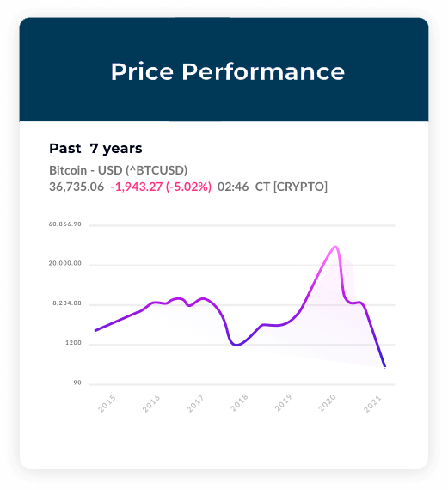
Task: Click the pink peak of the price line
Action: coord(335,247)
